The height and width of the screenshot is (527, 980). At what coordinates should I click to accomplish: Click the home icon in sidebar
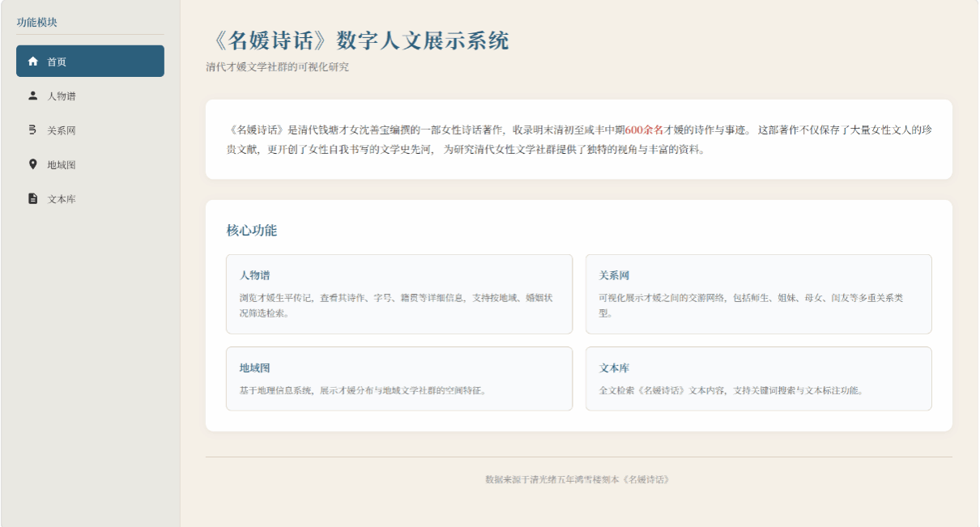(x=33, y=62)
